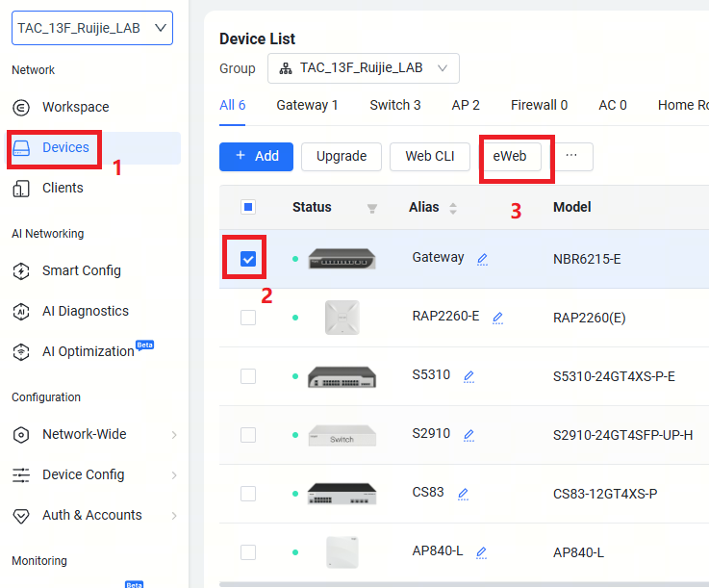Click the CS83 switch device image
Viewport: 709px width, 588px height.
[342, 494]
